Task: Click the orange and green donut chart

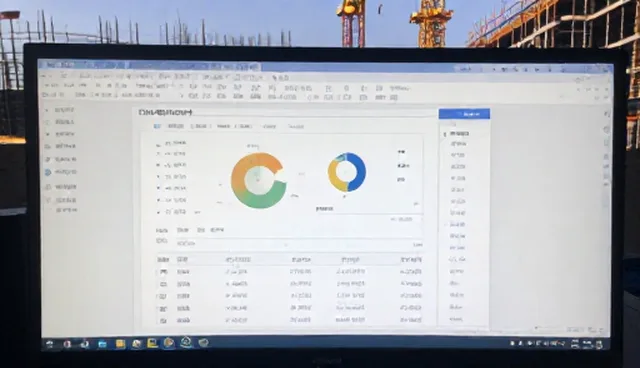Action: pyautogui.click(x=258, y=181)
